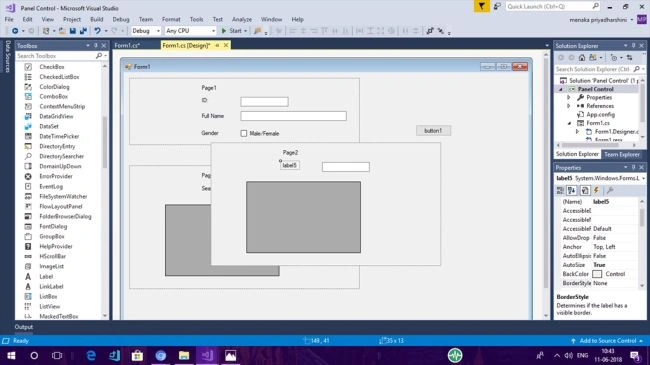Select the ImageList control in Toolbox
This screenshot has width=650, height=365.
tap(51, 266)
